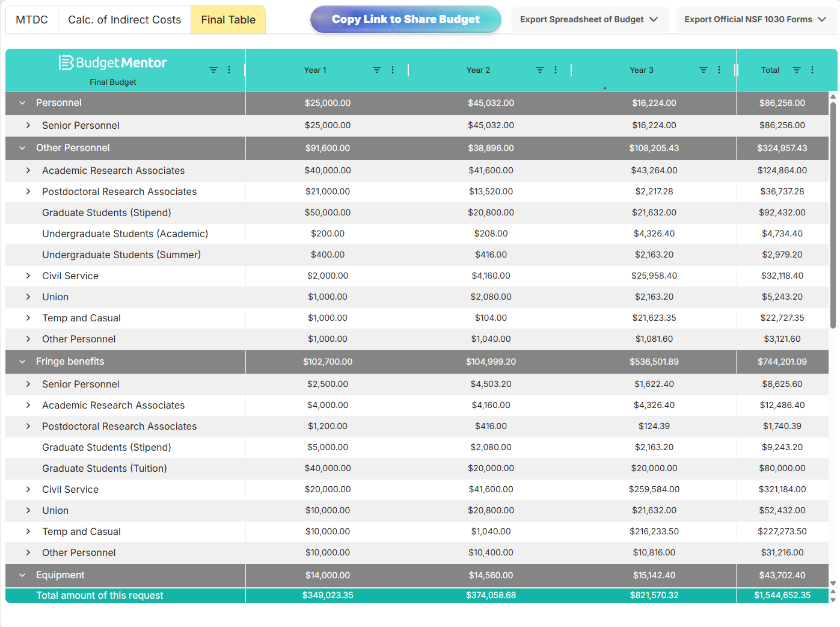The height and width of the screenshot is (627, 840).
Task: Open three-dot menu in Total column header
Action: point(812,70)
